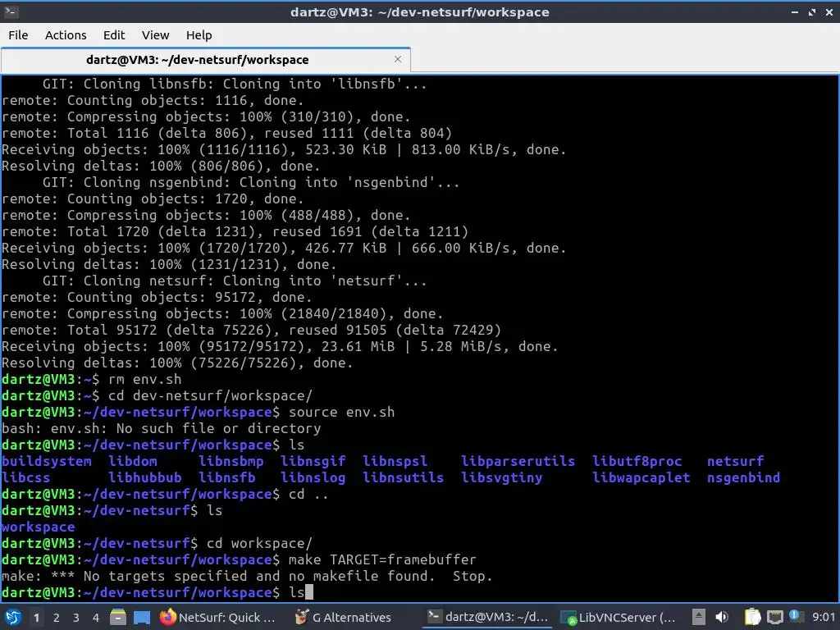Click the 'libnsutils' directory name
The width and height of the screenshot is (840, 630).
[403, 477]
